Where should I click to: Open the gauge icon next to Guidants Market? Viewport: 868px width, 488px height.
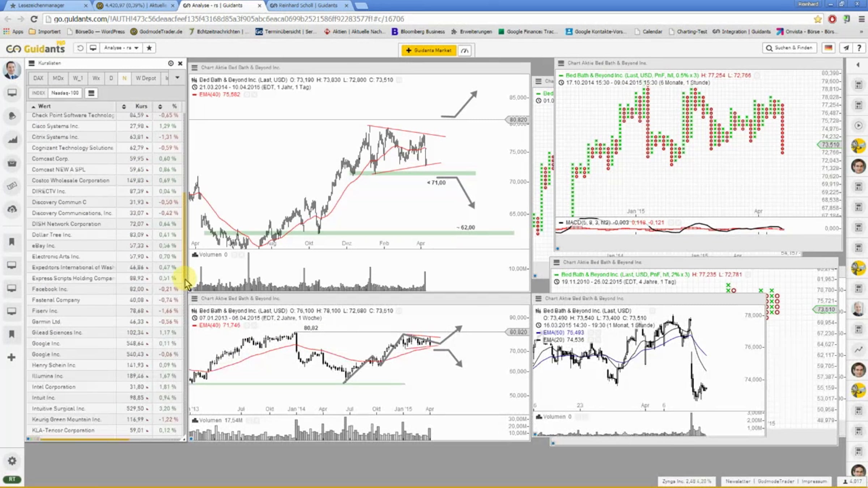click(x=465, y=50)
